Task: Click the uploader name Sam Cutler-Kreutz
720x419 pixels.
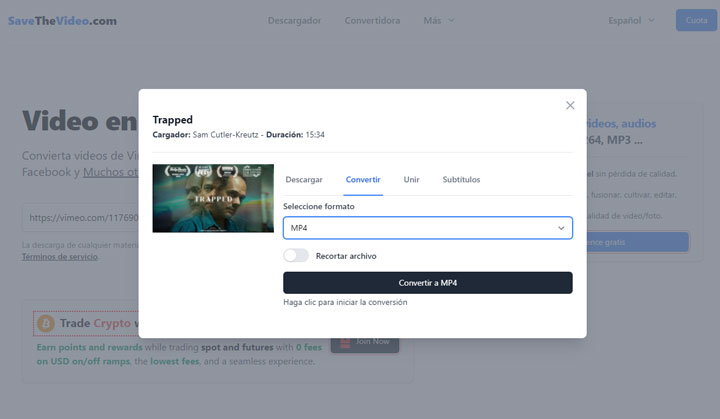Action: point(225,135)
